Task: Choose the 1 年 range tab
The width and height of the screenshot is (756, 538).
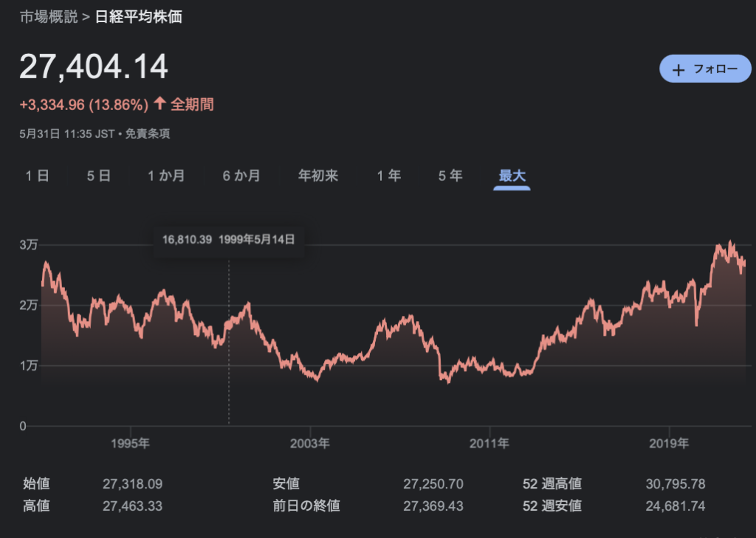Action: click(388, 176)
